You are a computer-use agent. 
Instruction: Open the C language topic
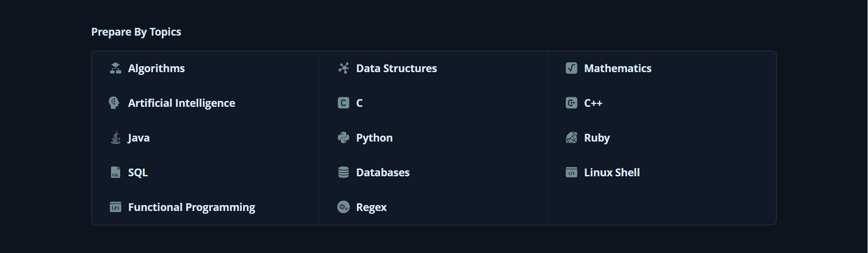click(x=359, y=103)
